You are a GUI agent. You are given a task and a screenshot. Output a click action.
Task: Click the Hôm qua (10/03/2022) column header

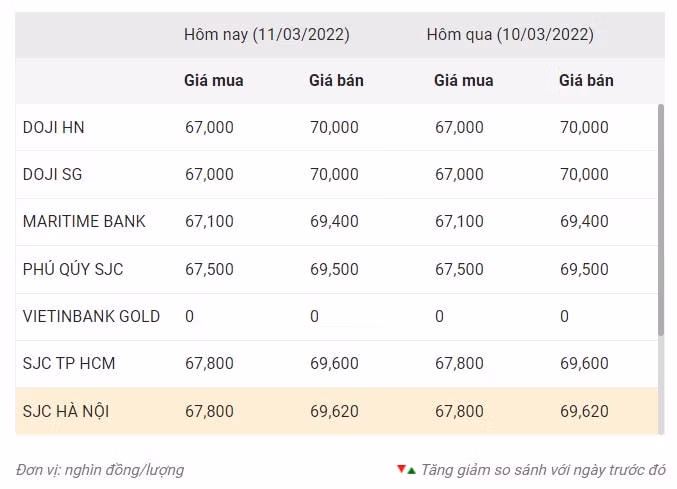pyautogui.click(x=510, y=35)
